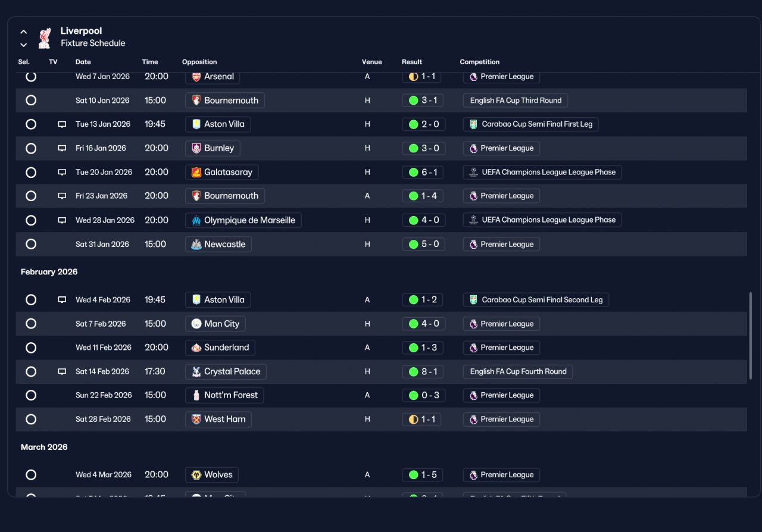The height and width of the screenshot is (532, 762).
Task: Select the radio for Bournemouth 10 Jan fixture
Action: click(31, 101)
